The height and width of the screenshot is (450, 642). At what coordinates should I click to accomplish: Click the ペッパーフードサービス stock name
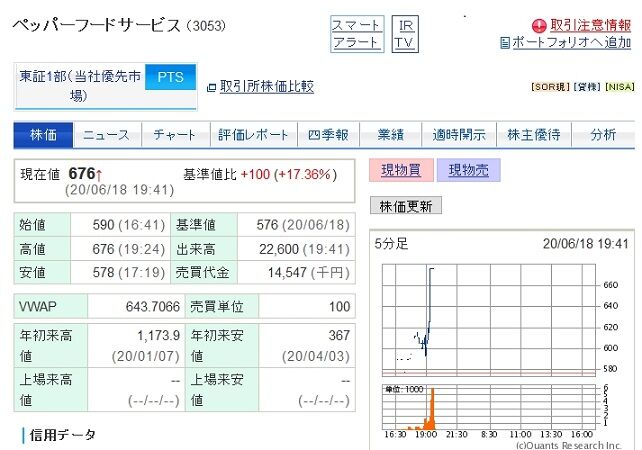point(97,25)
